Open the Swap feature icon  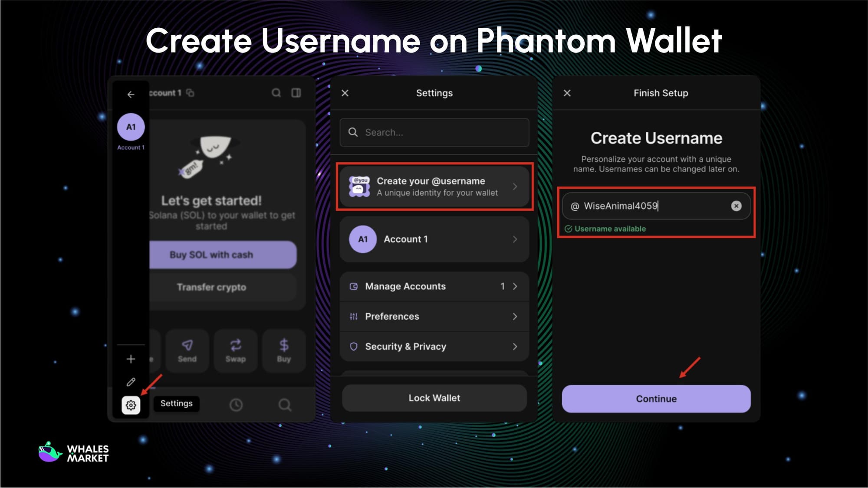coord(235,346)
